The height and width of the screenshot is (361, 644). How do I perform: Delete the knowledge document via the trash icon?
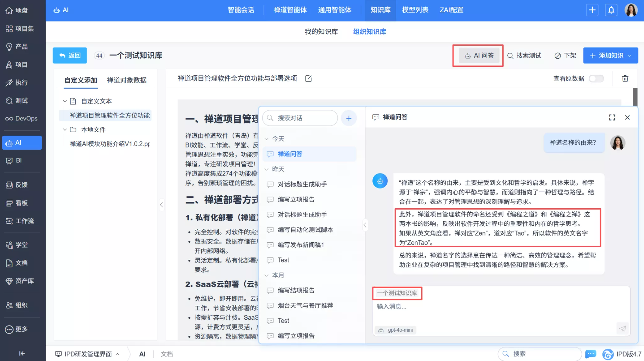[625, 78]
